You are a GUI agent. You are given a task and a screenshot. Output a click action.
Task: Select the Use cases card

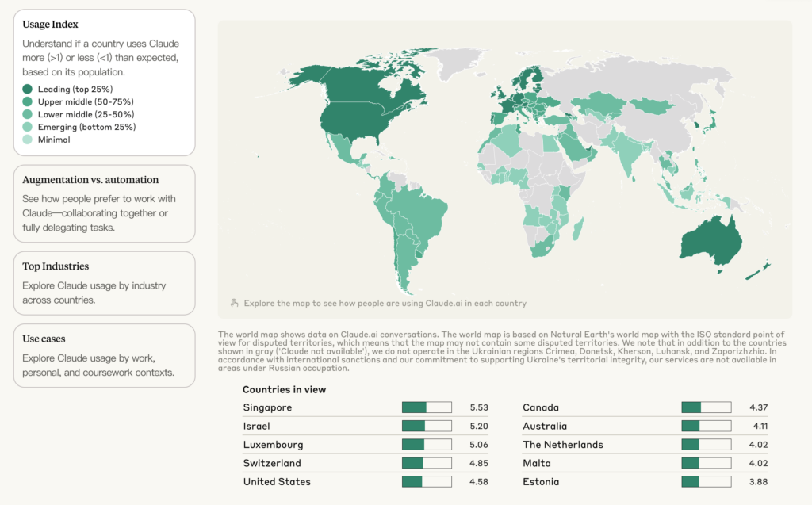pos(104,355)
